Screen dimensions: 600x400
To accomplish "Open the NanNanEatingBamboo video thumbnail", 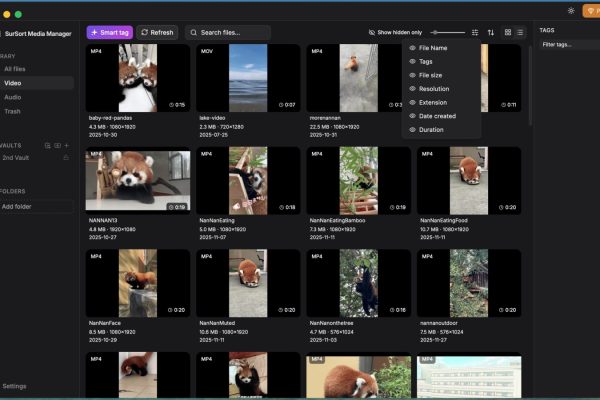I will point(359,181).
